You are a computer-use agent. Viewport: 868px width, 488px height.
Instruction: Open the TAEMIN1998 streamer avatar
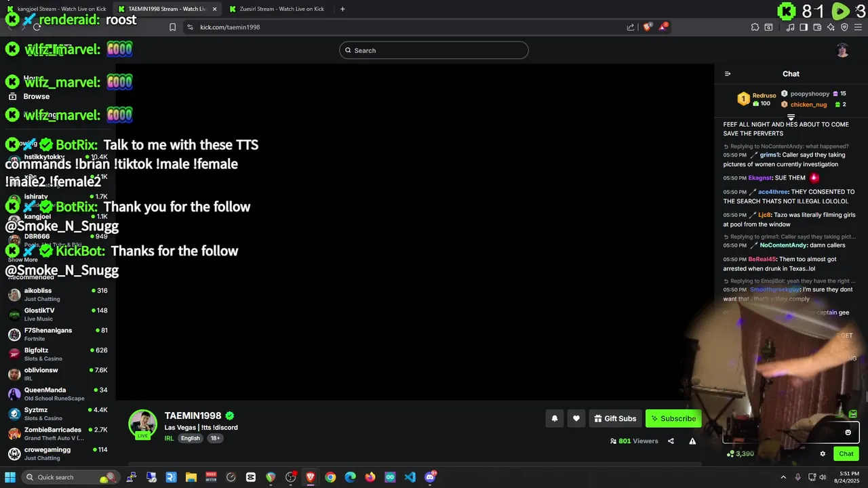[x=142, y=424]
